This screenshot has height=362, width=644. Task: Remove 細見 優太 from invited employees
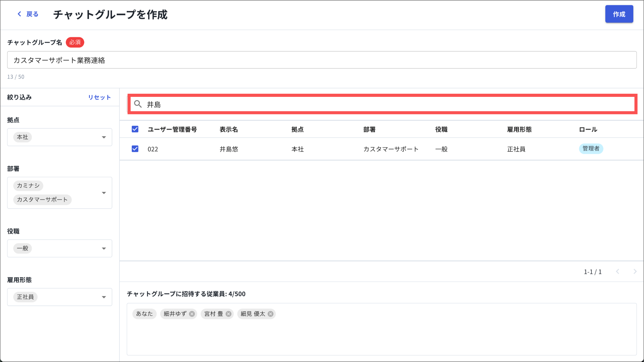270,314
